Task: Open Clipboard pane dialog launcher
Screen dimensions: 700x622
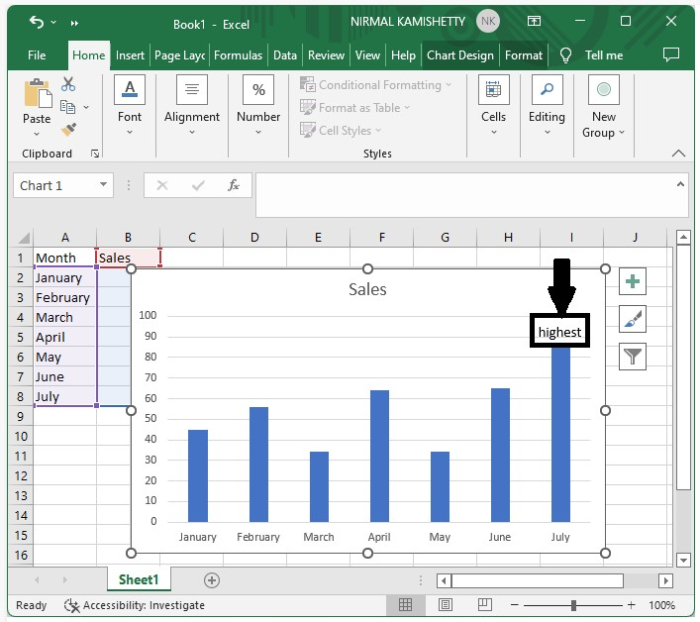Action: tap(95, 154)
